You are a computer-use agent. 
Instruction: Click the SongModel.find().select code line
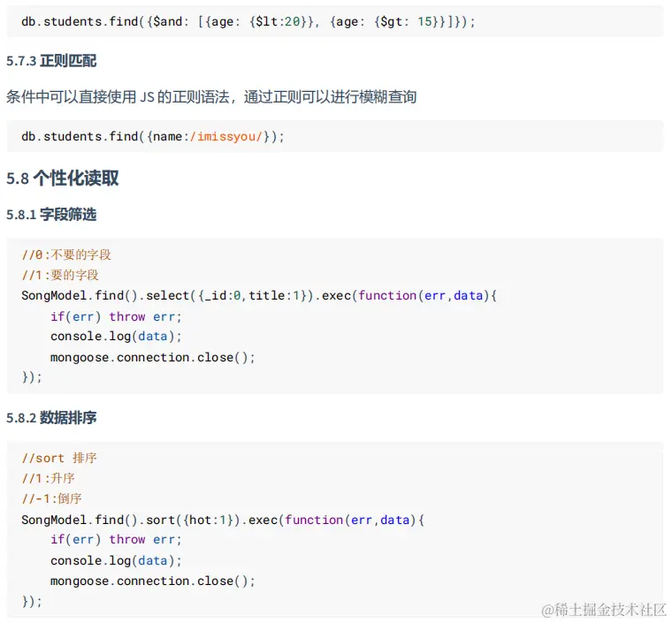[x=259, y=295]
